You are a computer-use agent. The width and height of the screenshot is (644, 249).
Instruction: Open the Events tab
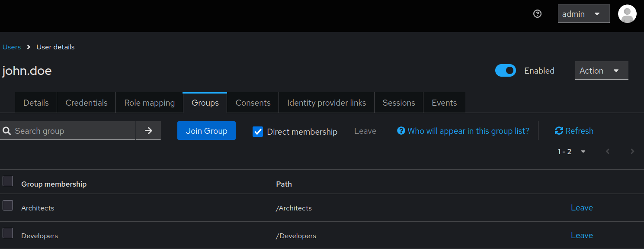point(444,103)
